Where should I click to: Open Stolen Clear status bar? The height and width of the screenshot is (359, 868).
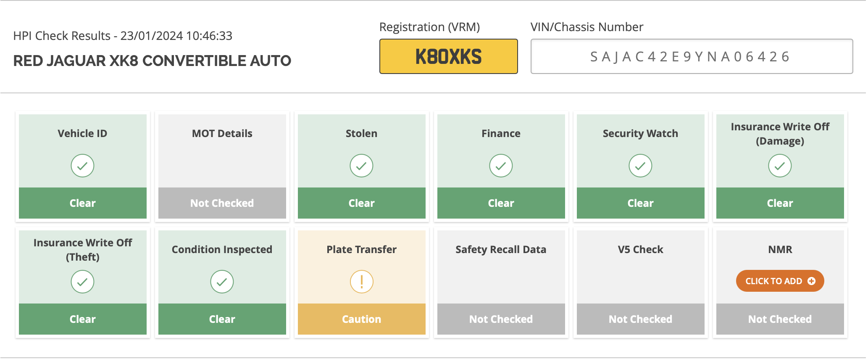(362, 203)
